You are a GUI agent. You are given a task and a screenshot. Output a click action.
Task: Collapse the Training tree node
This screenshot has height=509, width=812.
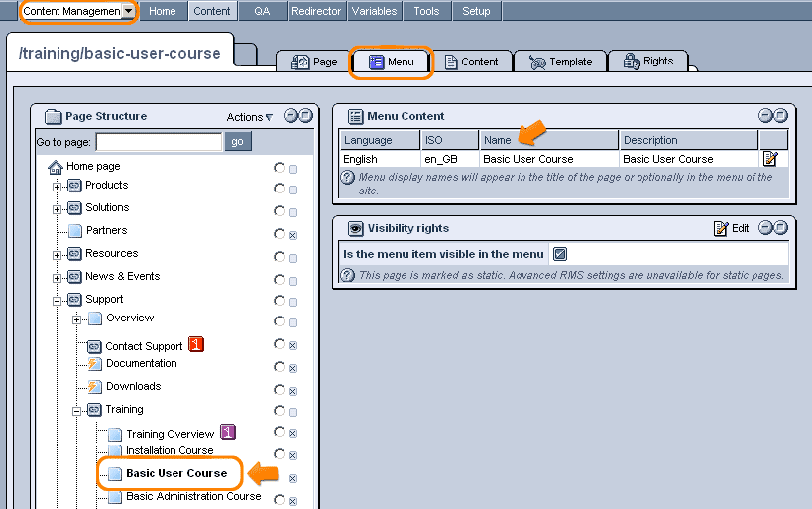pyautogui.click(x=77, y=410)
